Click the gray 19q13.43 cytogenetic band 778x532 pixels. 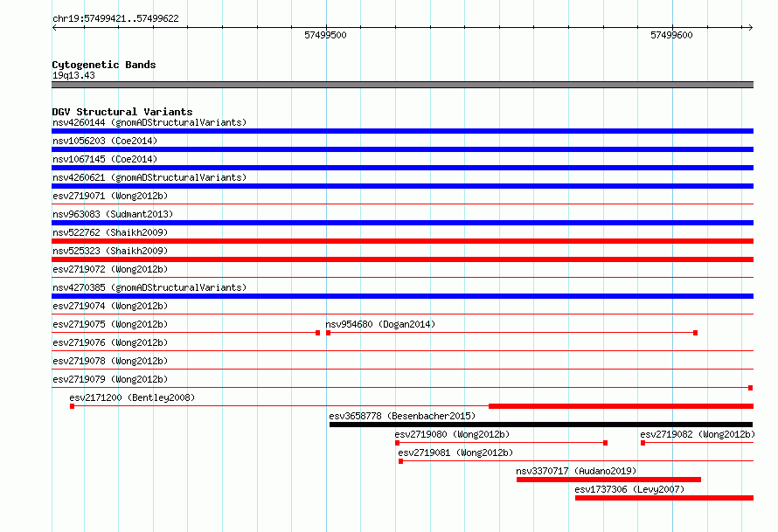tap(402, 85)
